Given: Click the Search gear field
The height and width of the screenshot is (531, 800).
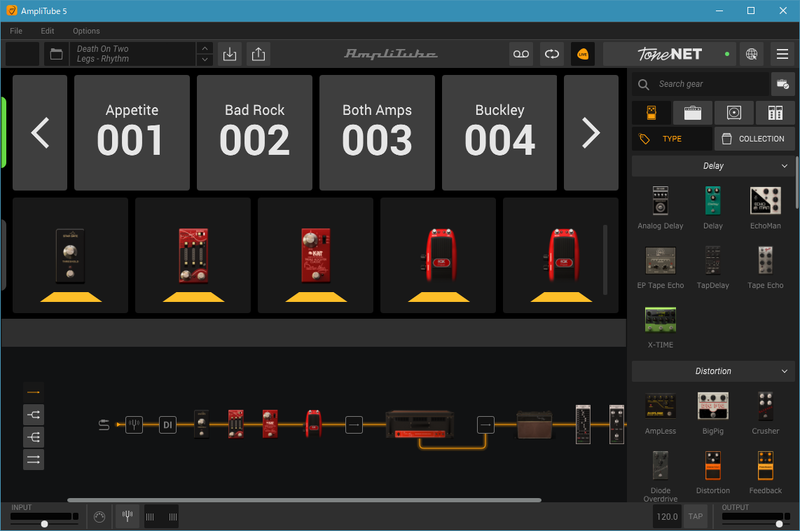Looking at the screenshot, I should point(701,84).
